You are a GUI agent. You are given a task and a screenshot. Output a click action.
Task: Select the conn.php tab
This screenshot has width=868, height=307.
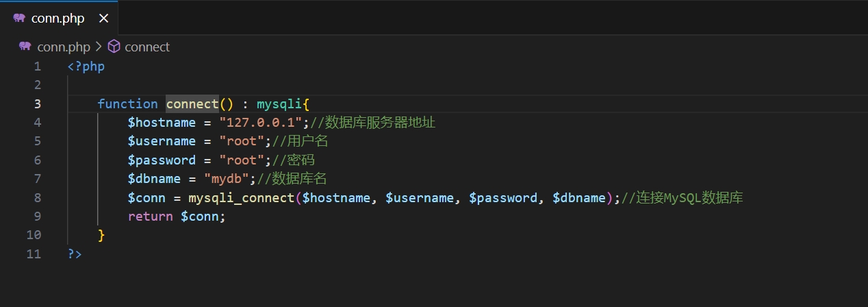(x=59, y=18)
